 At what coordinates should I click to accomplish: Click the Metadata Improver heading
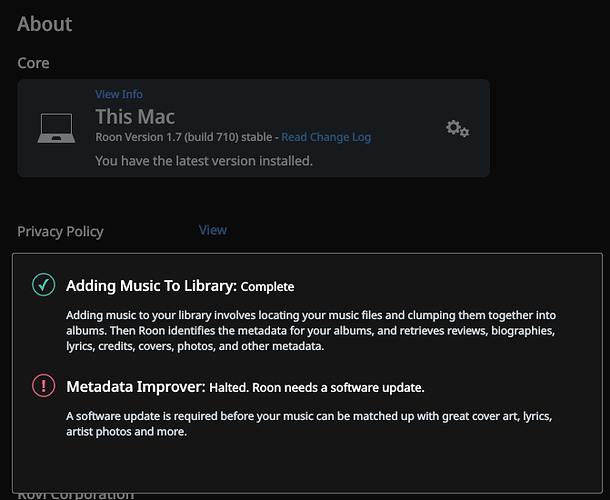coord(135,386)
